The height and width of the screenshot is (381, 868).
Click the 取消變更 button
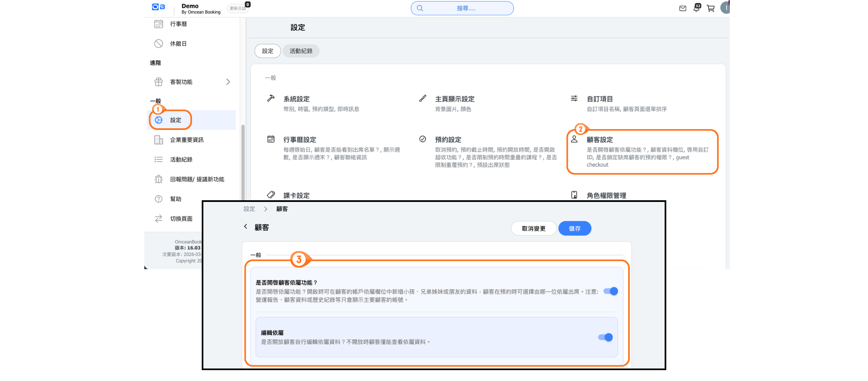pyautogui.click(x=533, y=229)
